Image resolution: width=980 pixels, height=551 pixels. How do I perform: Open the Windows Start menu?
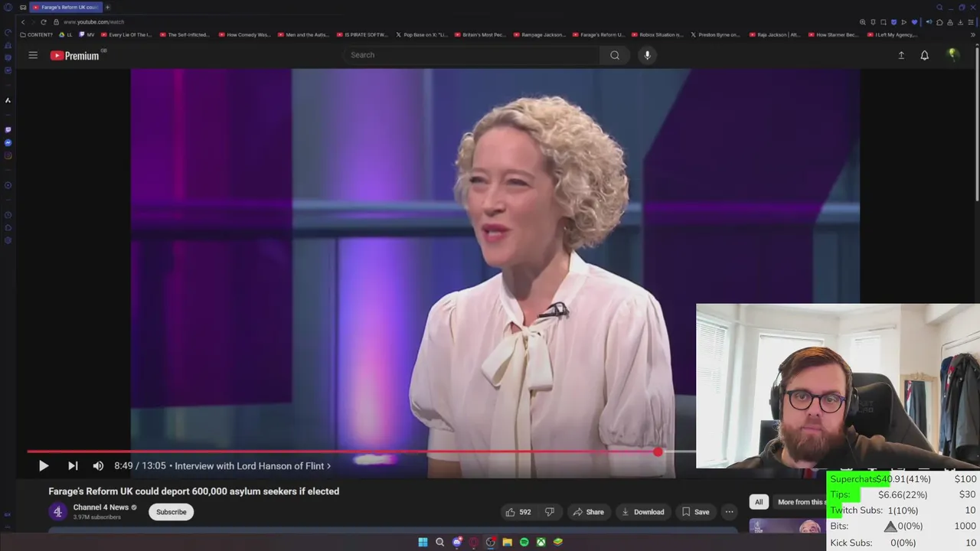coord(423,542)
